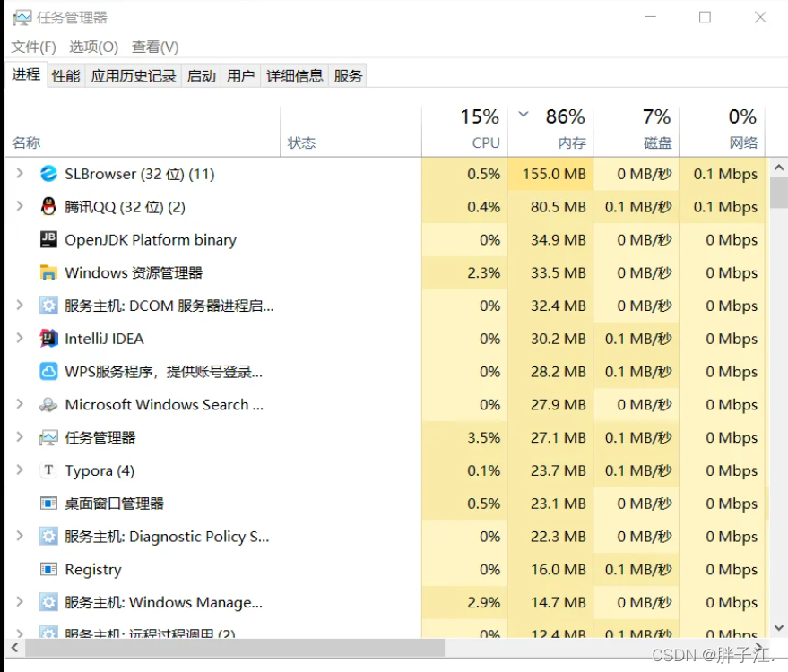Click the 14.7 MB memory value
This screenshot has height=672, width=788.
(x=559, y=602)
